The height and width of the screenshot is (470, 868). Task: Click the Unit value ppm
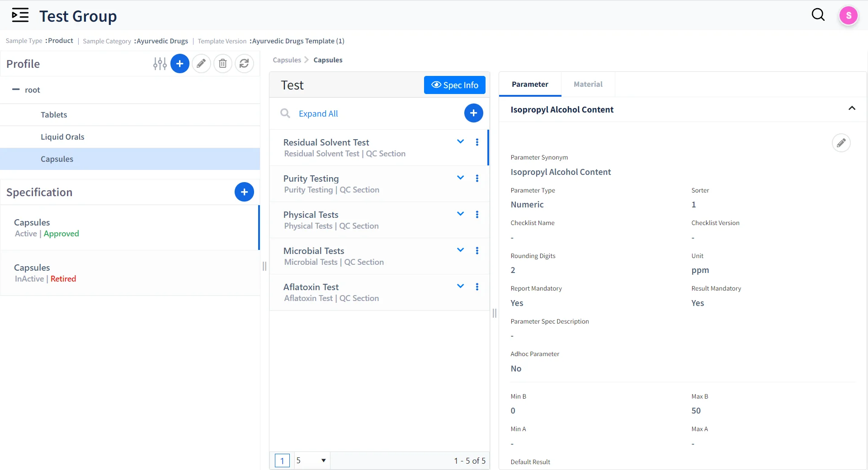700,270
